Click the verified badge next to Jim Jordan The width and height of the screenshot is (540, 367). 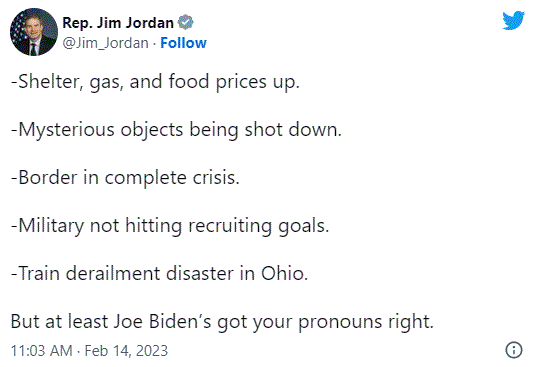coord(185,23)
